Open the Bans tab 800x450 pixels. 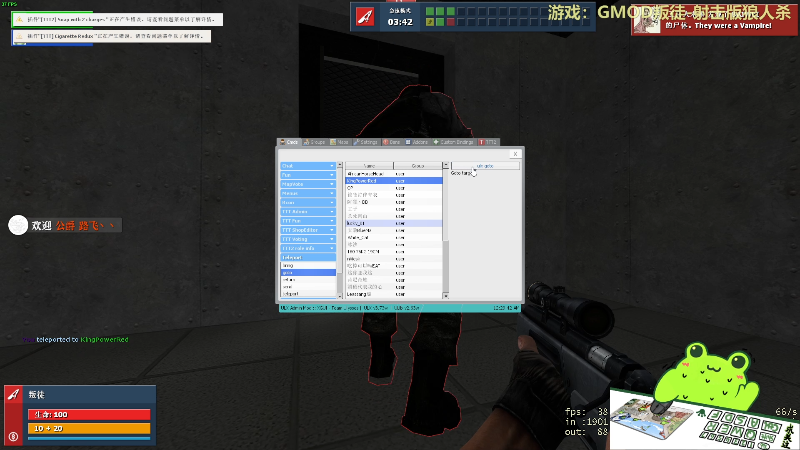point(392,142)
